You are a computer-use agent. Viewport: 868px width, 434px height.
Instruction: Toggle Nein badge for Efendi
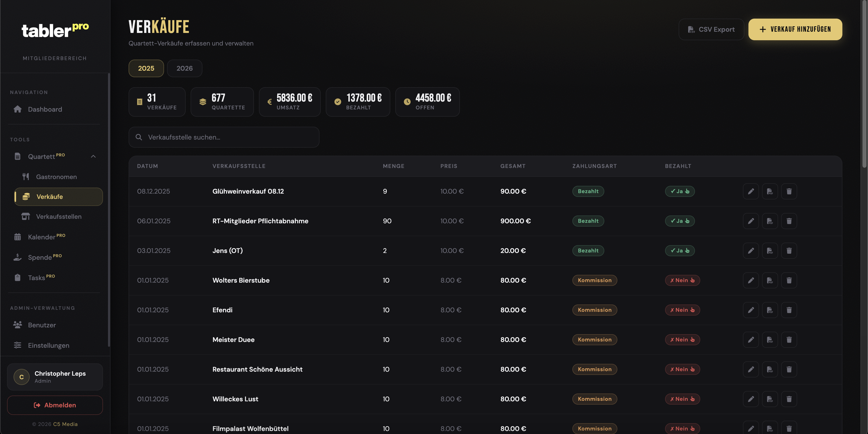[682, 310]
